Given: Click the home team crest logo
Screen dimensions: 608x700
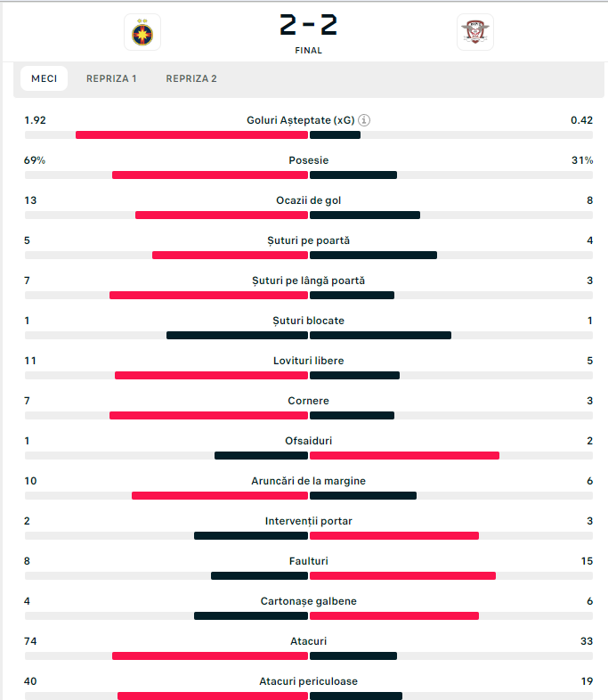Looking at the screenshot, I should pyautogui.click(x=142, y=32).
